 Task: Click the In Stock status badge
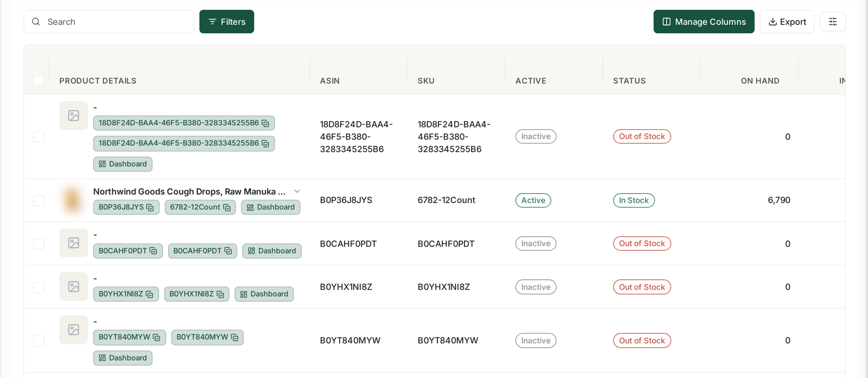pos(634,200)
